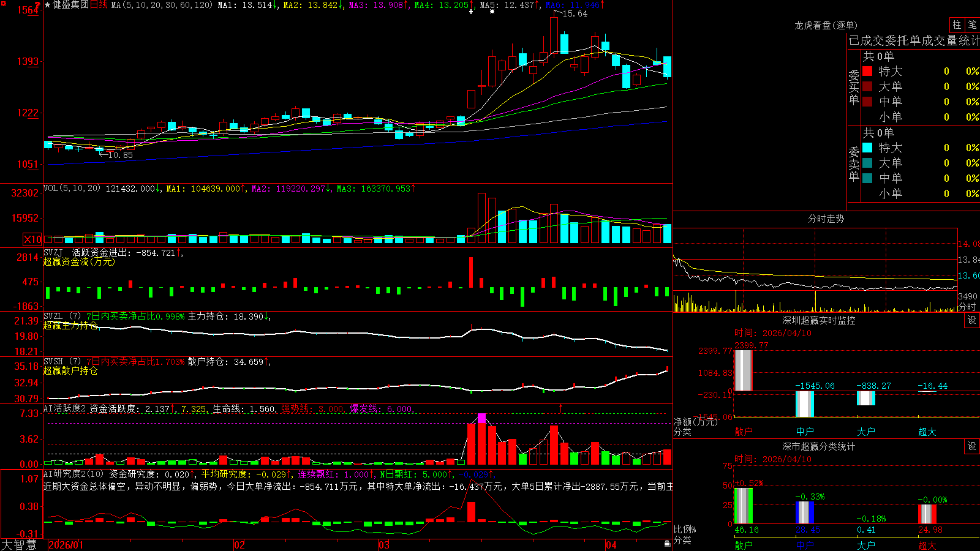
Task: Click the X10 volume scale box
Action: coord(32,239)
